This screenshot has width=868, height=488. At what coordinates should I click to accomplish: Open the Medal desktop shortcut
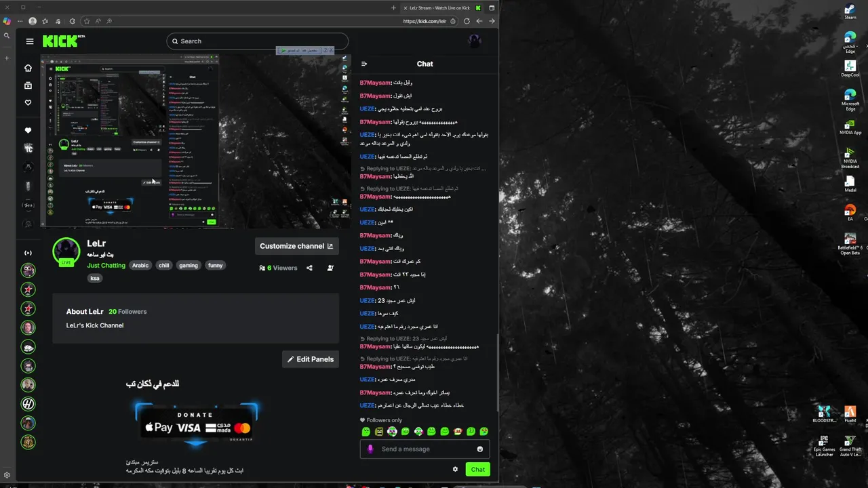click(x=850, y=184)
